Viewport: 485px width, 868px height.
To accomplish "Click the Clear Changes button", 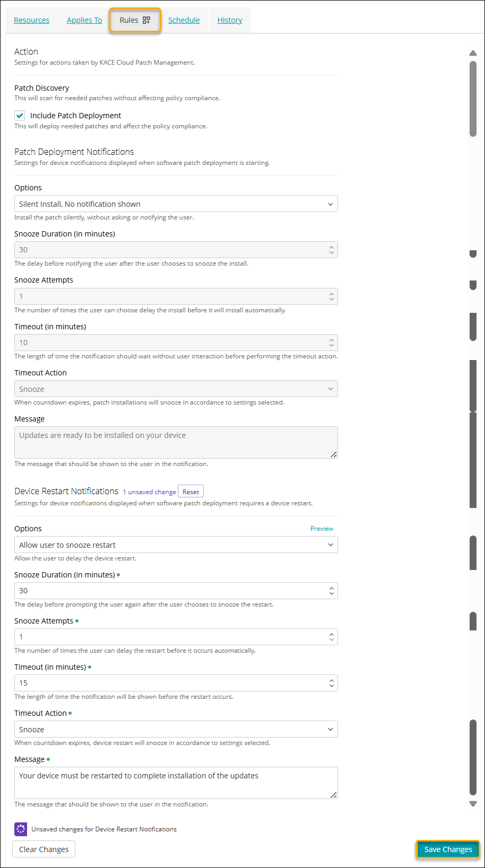I will pos(44,849).
